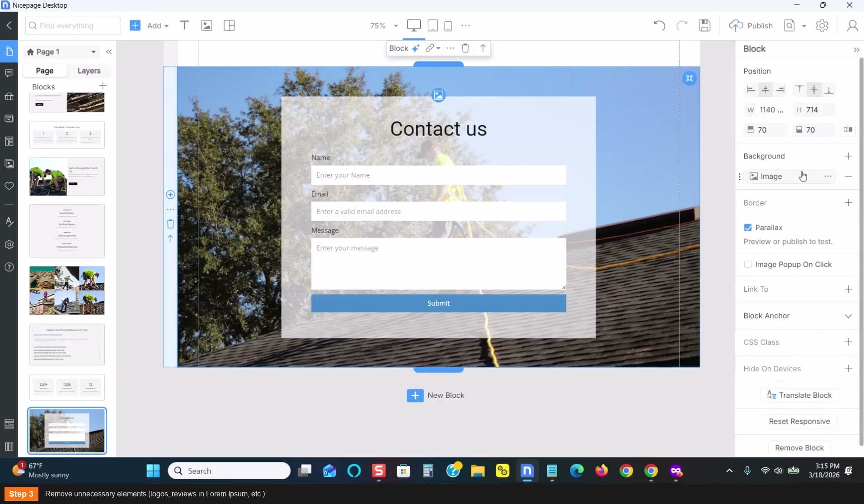The image size is (864, 504).
Task: Open the Grid layout icon in toolbar
Action: (229, 25)
